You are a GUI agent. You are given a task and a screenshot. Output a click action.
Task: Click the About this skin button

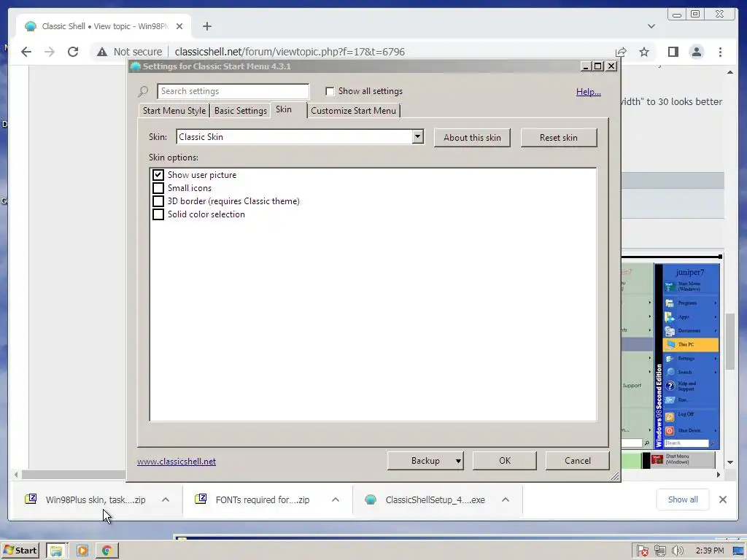pos(472,138)
